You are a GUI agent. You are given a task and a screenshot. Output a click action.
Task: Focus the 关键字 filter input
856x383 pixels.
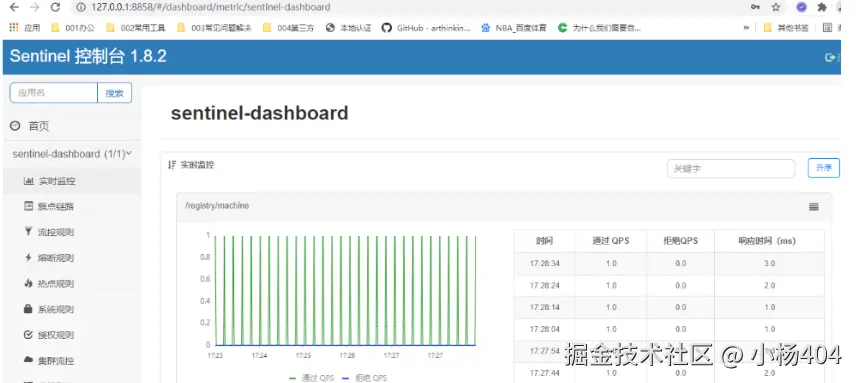[731, 169]
